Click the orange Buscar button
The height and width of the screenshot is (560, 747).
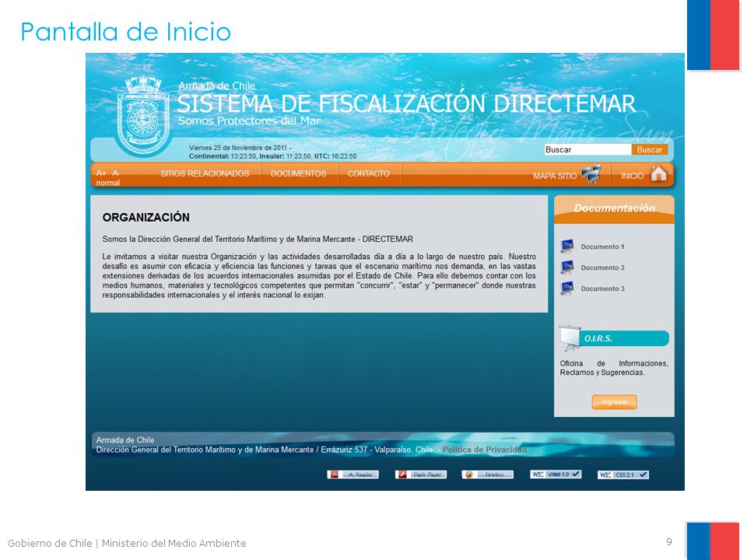(650, 149)
